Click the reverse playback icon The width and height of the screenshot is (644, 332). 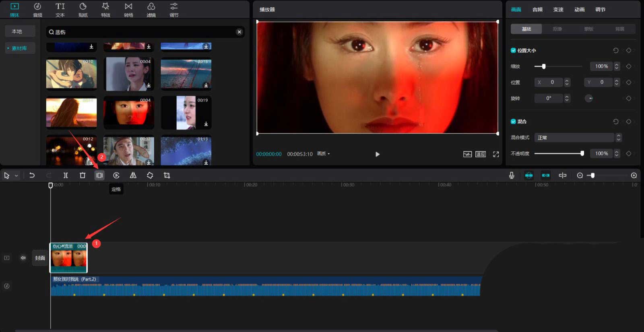pyautogui.click(x=116, y=175)
